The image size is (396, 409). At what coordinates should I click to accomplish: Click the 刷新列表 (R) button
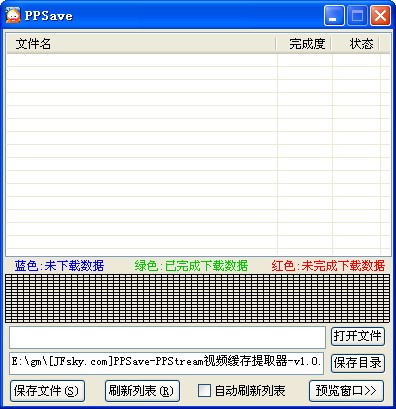pos(142,391)
